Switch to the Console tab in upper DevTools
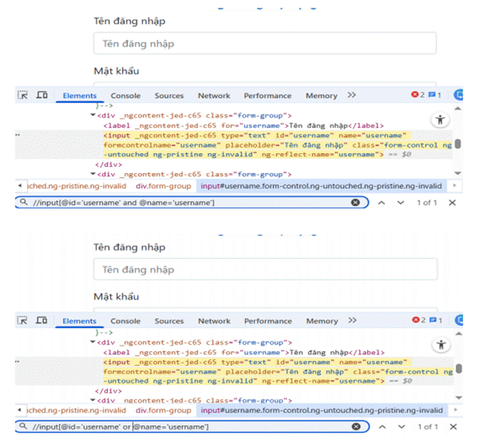 [125, 96]
